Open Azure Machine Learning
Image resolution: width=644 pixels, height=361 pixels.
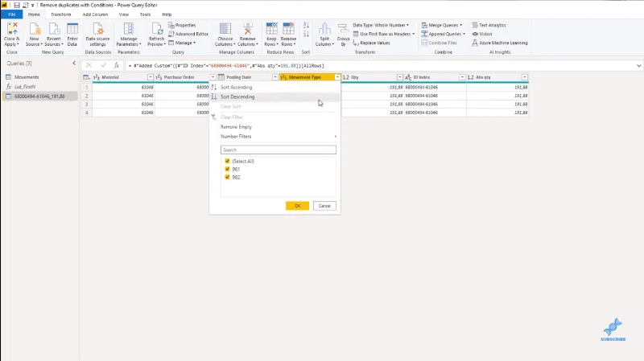pyautogui.click(x=500, y=43)
